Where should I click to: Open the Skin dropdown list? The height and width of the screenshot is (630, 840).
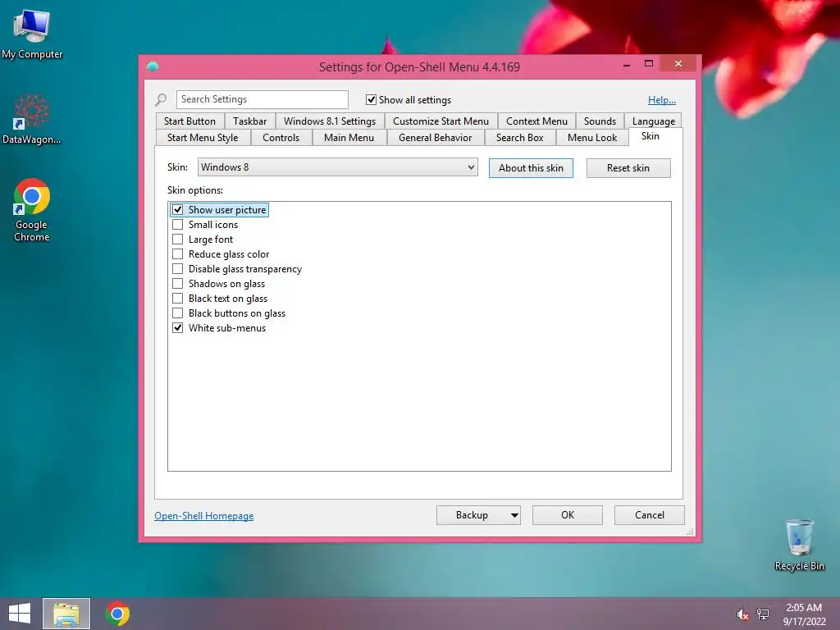[337, 167]
